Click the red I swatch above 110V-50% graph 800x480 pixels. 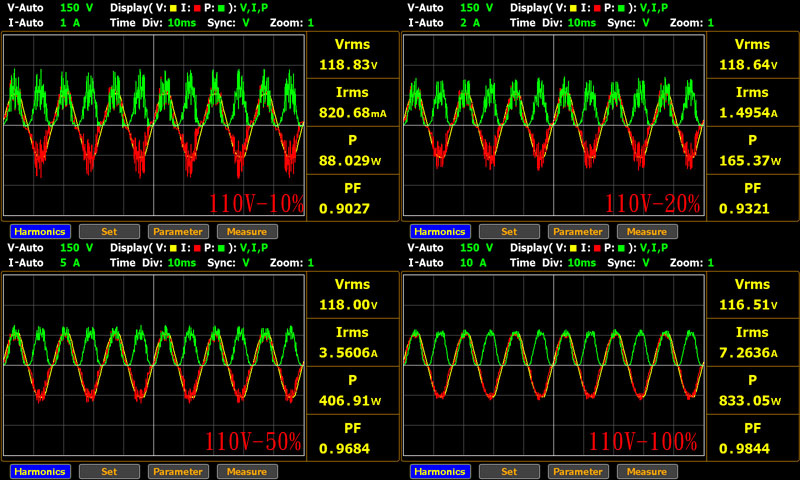[197, 248]
